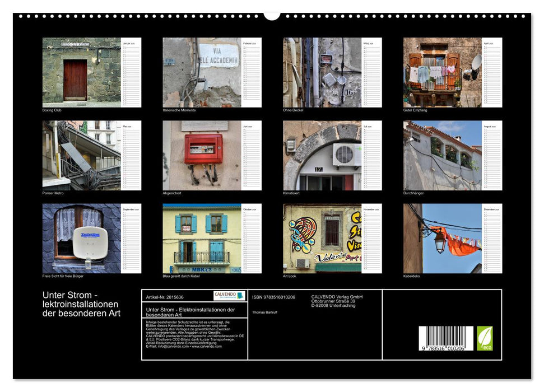Screen dimensions: 544x392
Task: Click the CALVENDO logo badge
Action: [229, 296]
